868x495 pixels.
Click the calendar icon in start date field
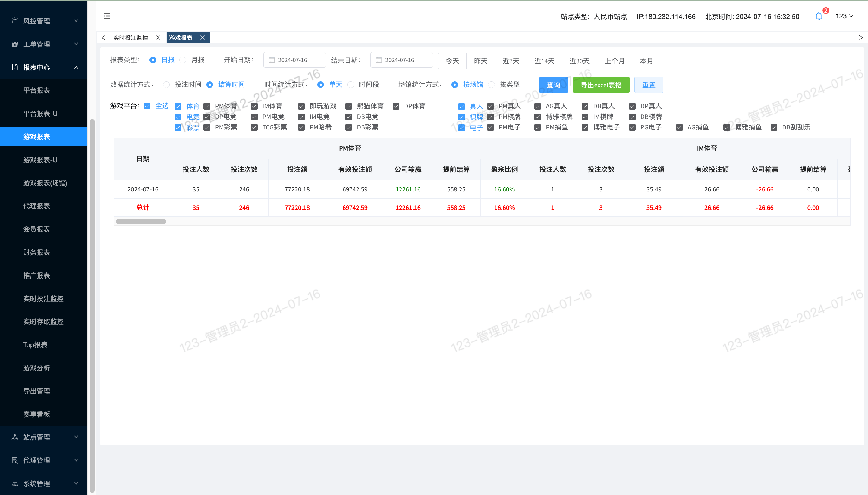point(272,60)
